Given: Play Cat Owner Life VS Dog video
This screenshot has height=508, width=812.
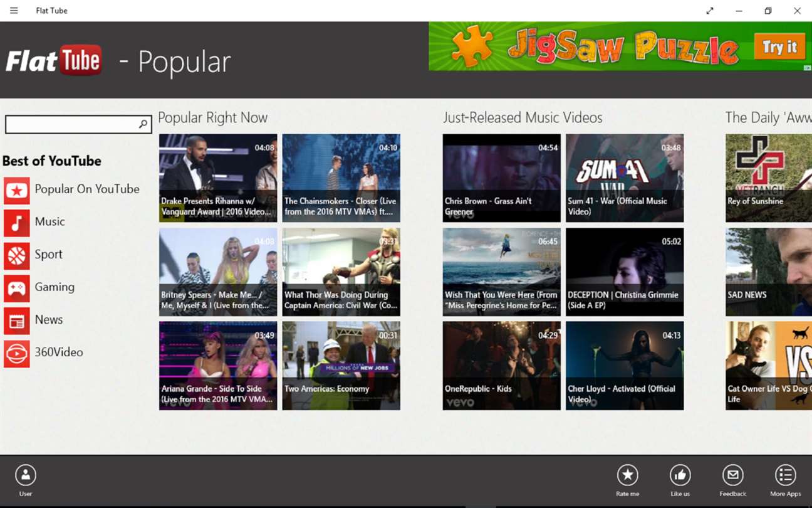Looking at the screenshot, I should click(769, 366).
